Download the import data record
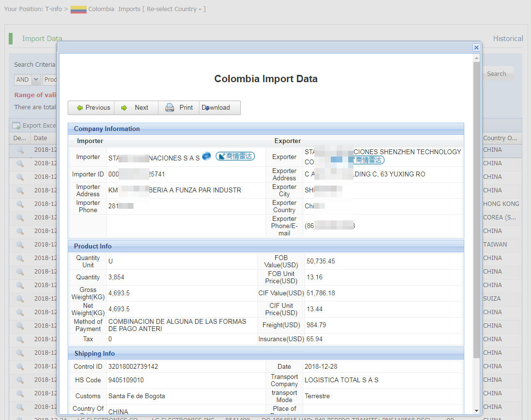531x420 pixels. (x=216, y=108)
